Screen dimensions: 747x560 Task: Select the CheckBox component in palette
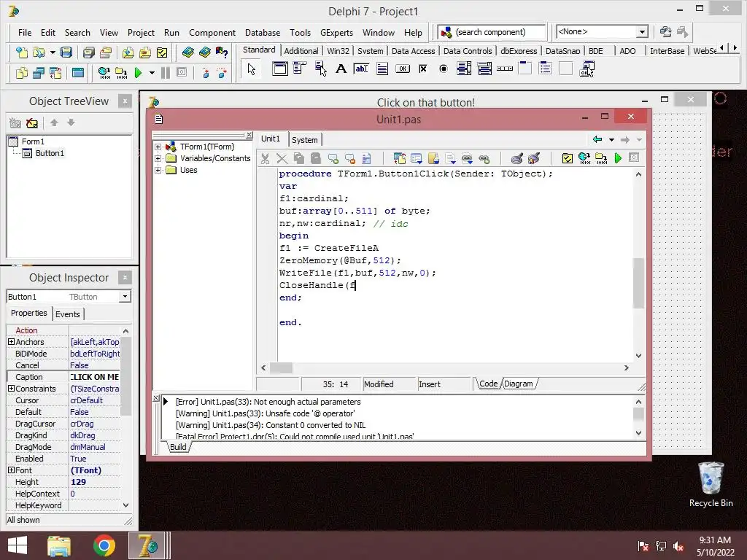pos(423,69)
